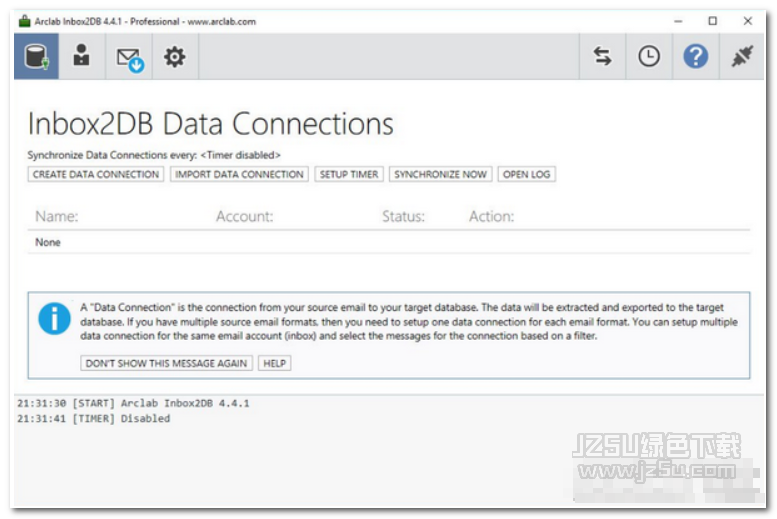Screen dimensions: 777x519
Task: Click the <Timer disabled> text
Action: point(240,155)
